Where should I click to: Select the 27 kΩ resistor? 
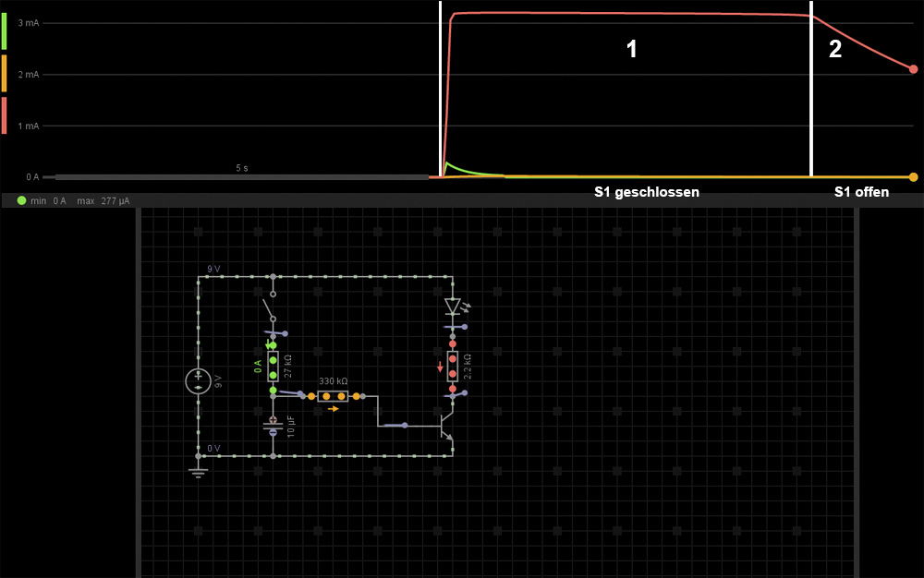click(273, 367)
